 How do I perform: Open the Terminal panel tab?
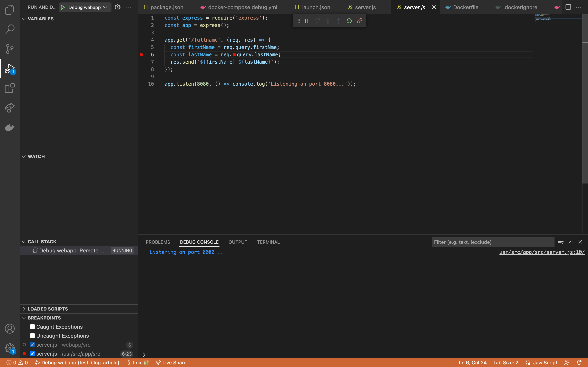click(268, 242)
